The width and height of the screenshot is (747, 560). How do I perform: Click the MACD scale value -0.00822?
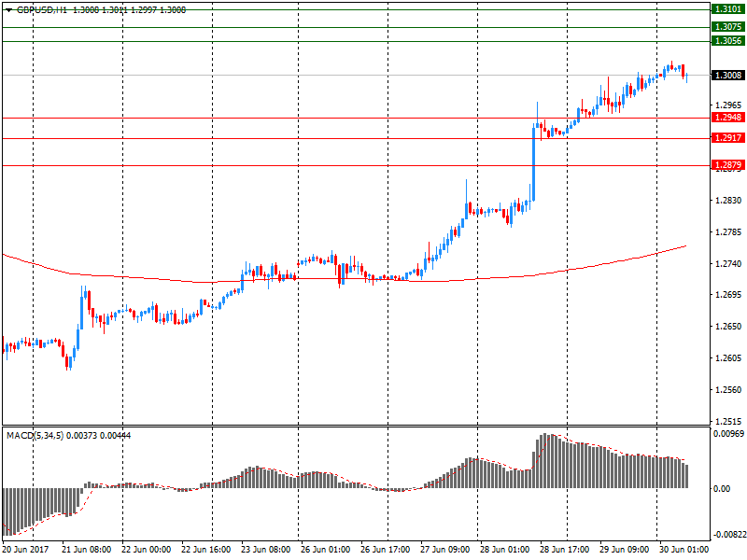(x=728, y=535)
